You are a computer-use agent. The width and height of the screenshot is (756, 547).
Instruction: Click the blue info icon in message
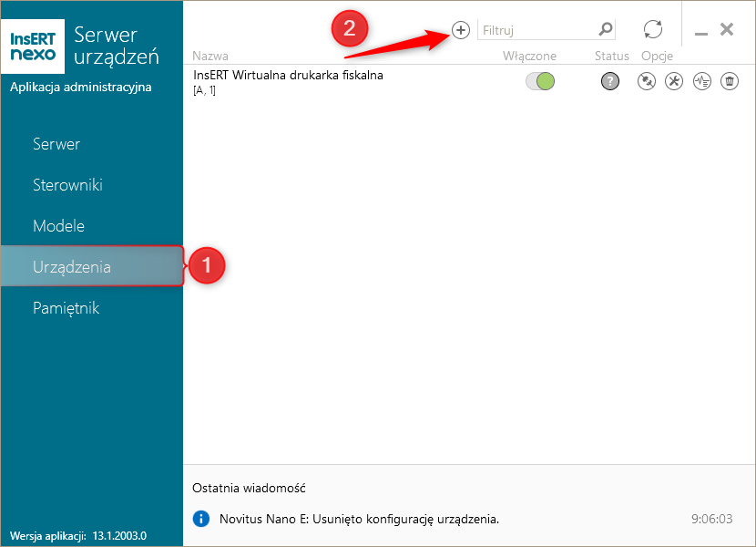click(x=201, y=519)
